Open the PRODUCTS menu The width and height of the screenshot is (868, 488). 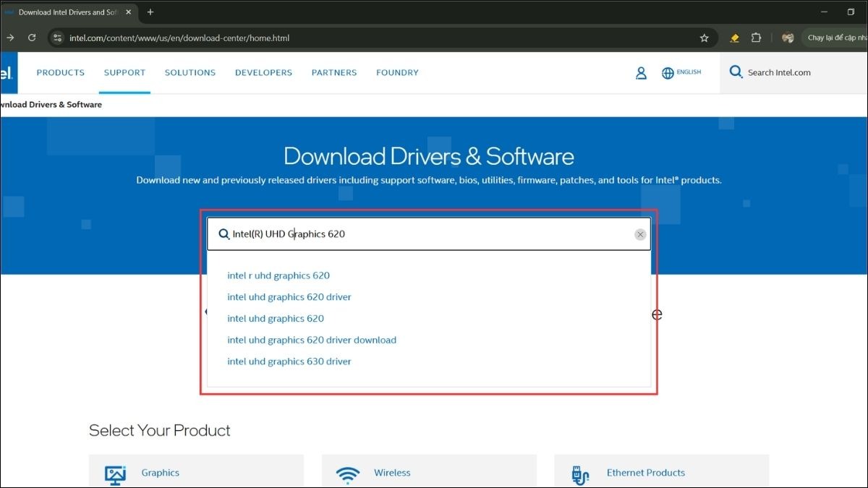click(x=61, y=72)
